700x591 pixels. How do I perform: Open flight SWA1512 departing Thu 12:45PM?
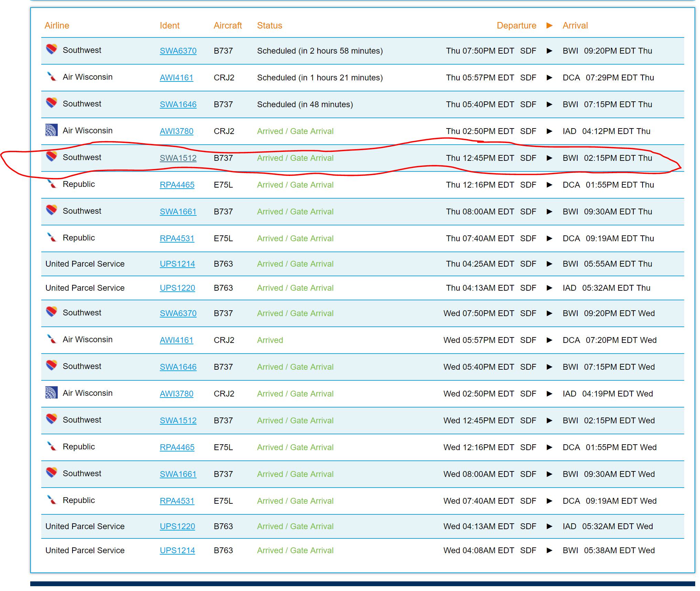(x=178, y=158)
